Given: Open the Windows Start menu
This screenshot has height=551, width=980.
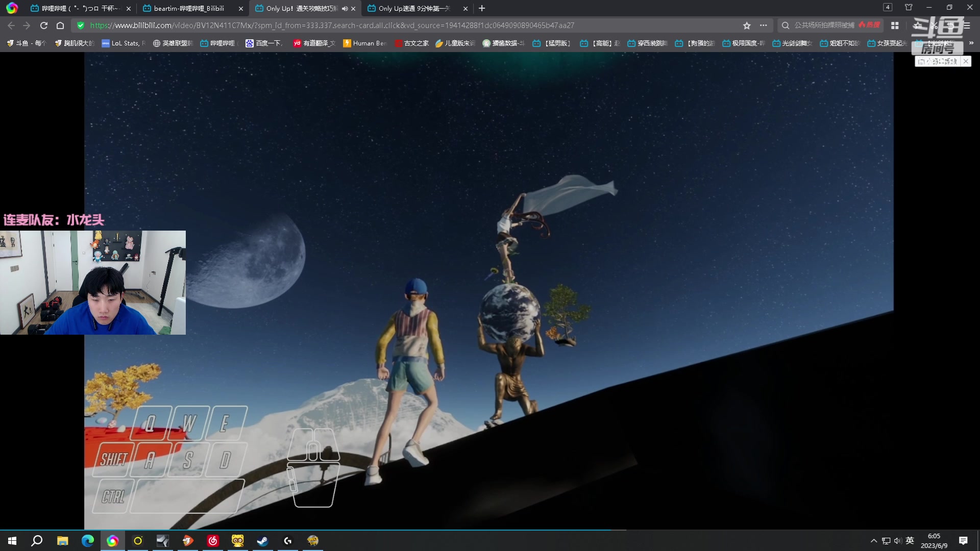Looking at the screenshot, I should tap(12, 541).
